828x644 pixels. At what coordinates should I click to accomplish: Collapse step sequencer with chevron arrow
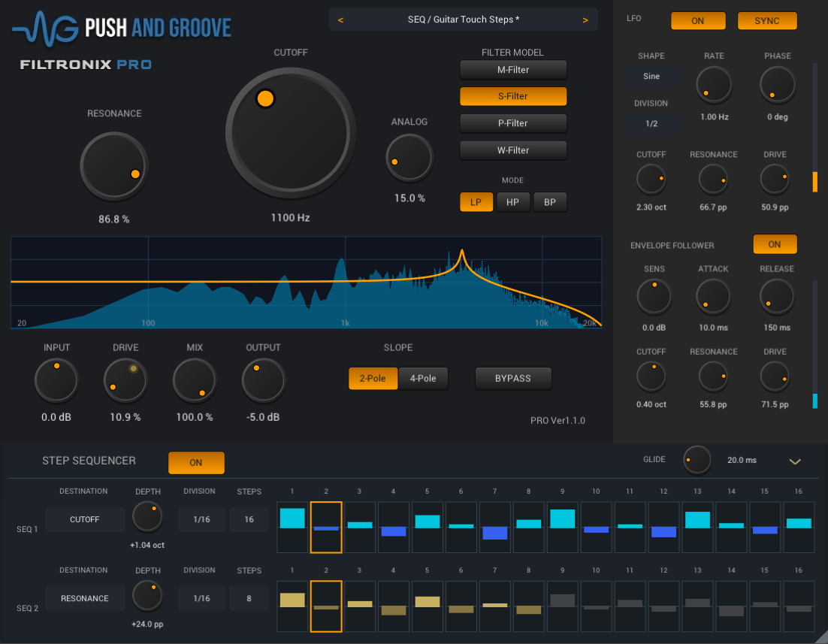pos(795,461)
